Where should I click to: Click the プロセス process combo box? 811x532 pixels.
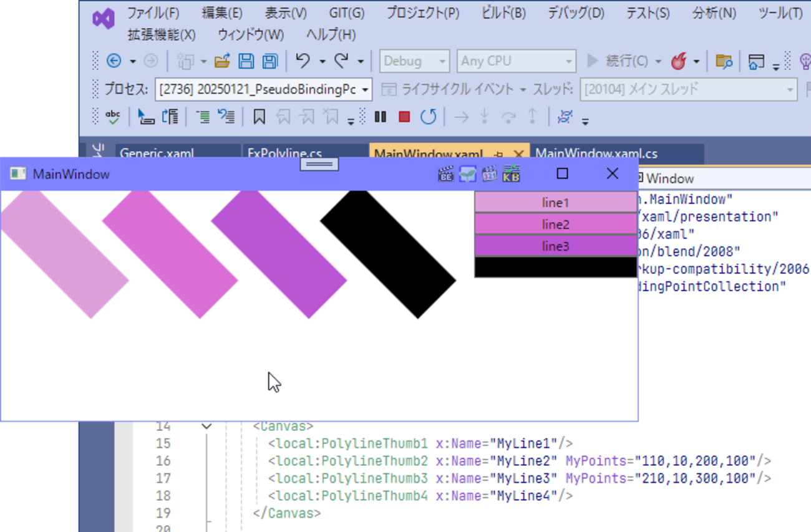click(262, 89)
